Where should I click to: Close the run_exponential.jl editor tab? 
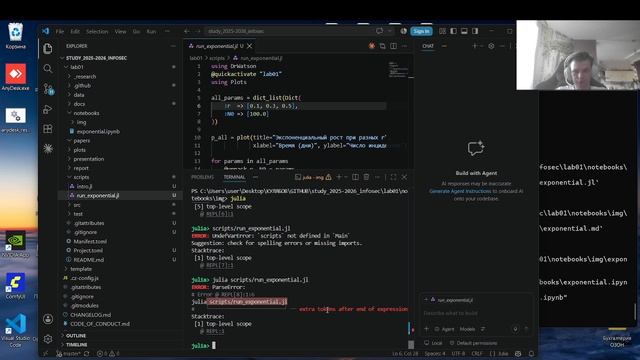[249, 46]
